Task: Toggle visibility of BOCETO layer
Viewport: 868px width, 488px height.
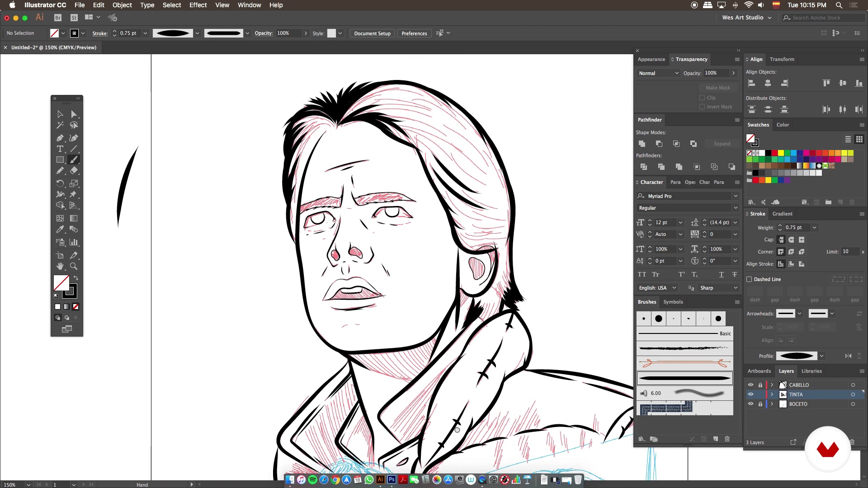Action: click(x=750, y=404)
